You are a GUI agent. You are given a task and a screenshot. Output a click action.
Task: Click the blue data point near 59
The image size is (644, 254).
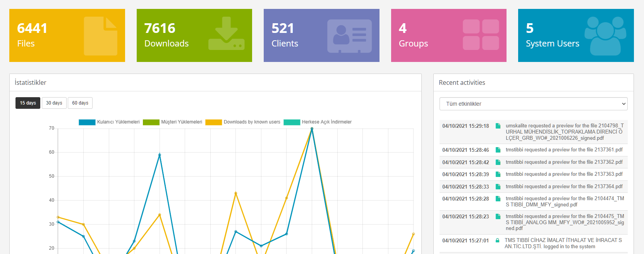[x=160, y=155]
